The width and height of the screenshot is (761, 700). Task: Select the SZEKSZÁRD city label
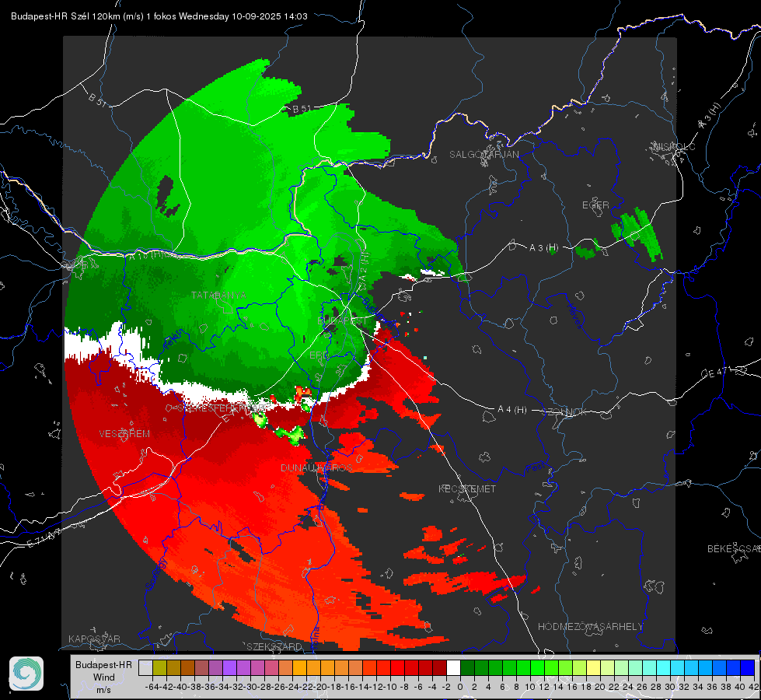click(274, 646)
